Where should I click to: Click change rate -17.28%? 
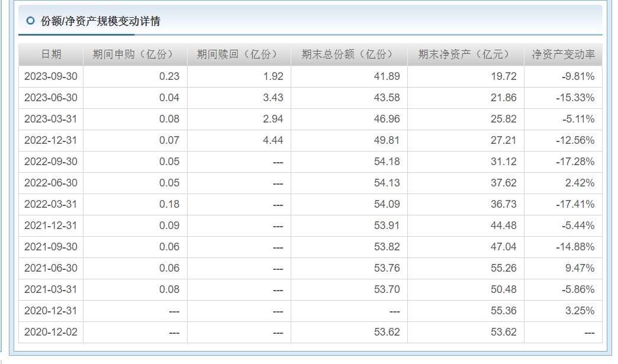coord(575,162)
